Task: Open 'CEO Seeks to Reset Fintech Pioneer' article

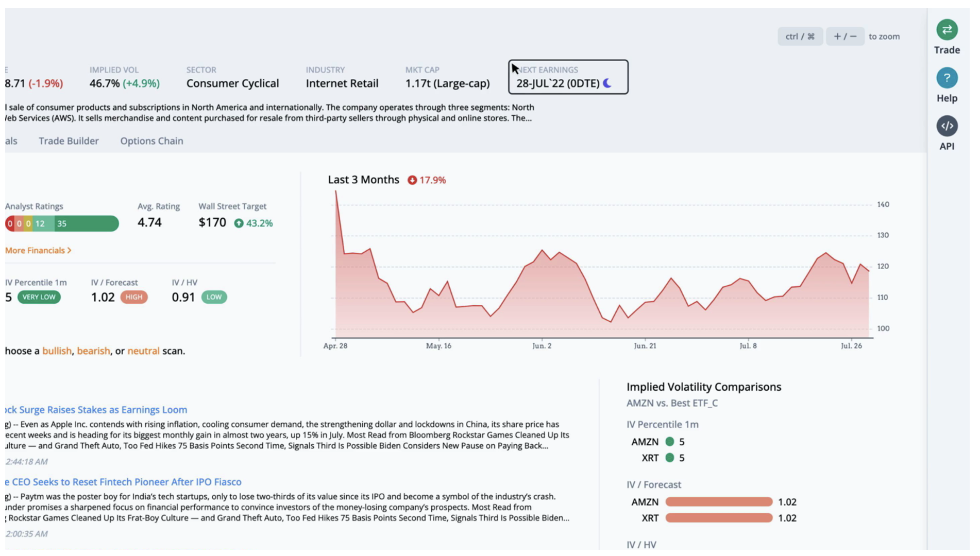Action: 124,482
